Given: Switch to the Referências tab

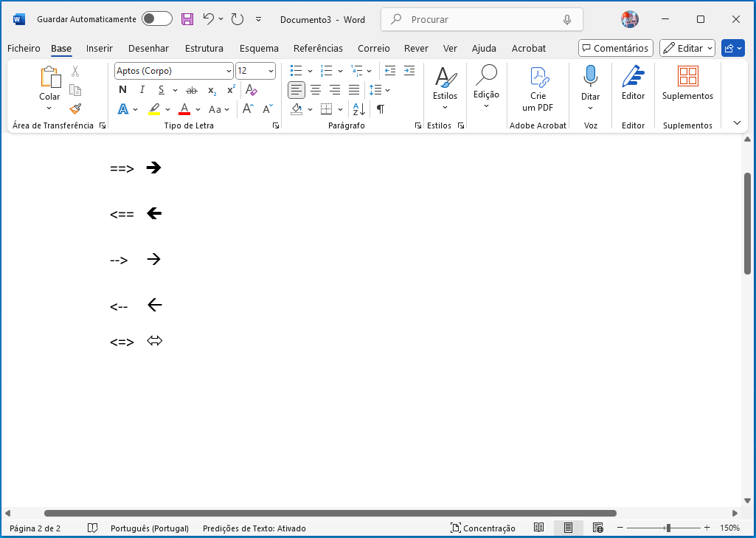Looking at the screenshot, I should click(318, 48).
